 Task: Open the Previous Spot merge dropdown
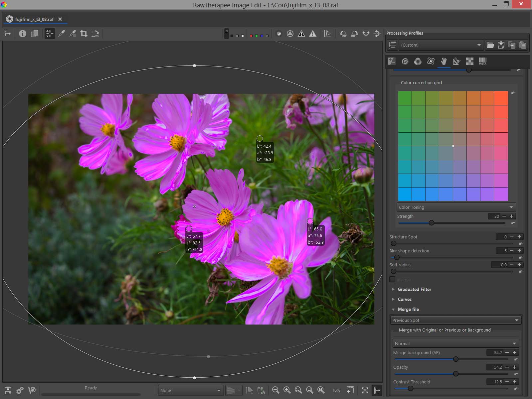point(455,320)
